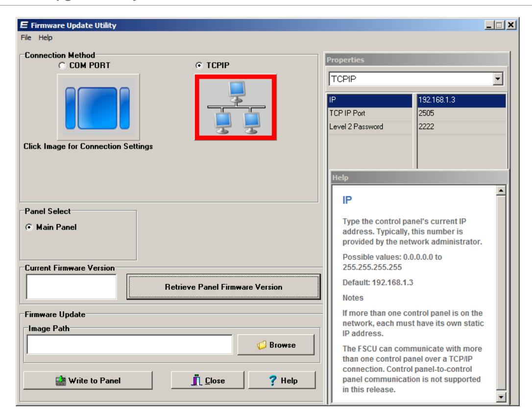Click the TCPIP network connection image
Viewport: 532px width, 417px height.
(236, 107)
